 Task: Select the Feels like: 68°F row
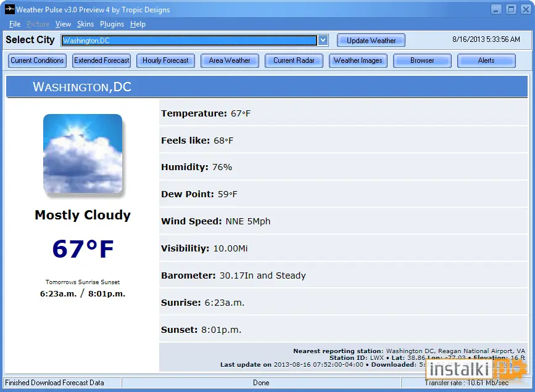click(x=343, y=140)
